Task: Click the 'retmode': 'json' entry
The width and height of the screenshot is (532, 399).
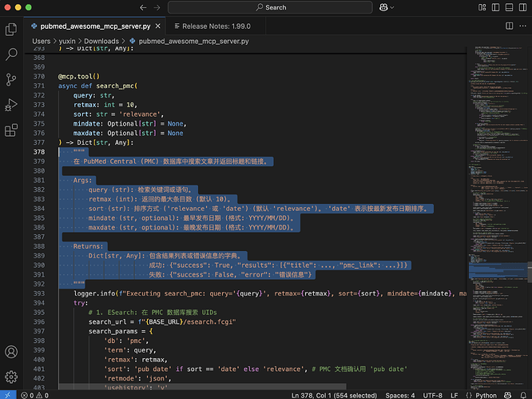Action: click(136, 378)
